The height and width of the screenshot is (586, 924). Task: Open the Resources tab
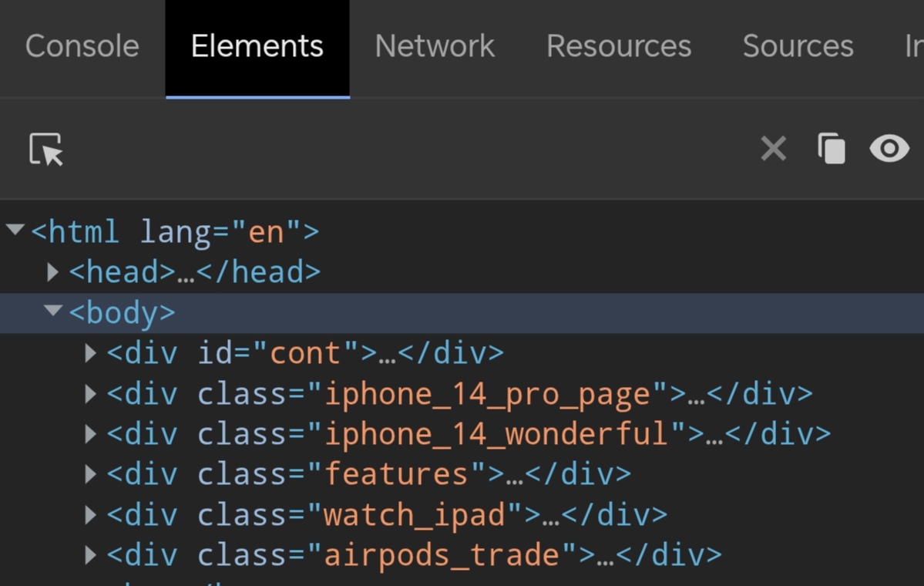pyautogui.click(x=619, y=46)
